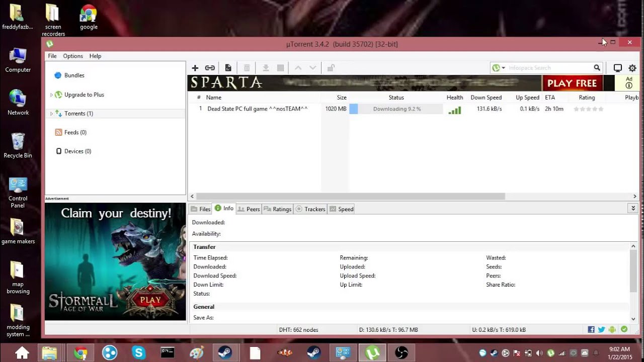Open the ad info icon
Viewport: 644px width, 362px height.
[629, 85]
